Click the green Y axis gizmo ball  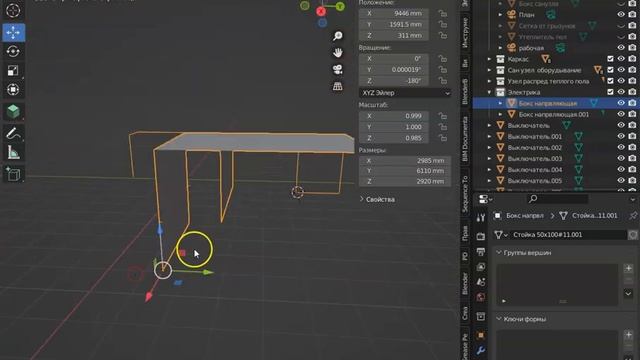point(340,7)
